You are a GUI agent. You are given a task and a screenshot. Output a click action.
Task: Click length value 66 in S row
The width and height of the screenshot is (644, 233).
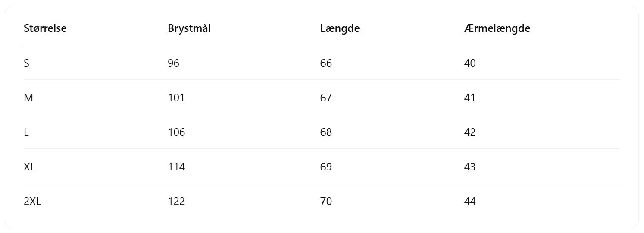[x=326, y=63]
